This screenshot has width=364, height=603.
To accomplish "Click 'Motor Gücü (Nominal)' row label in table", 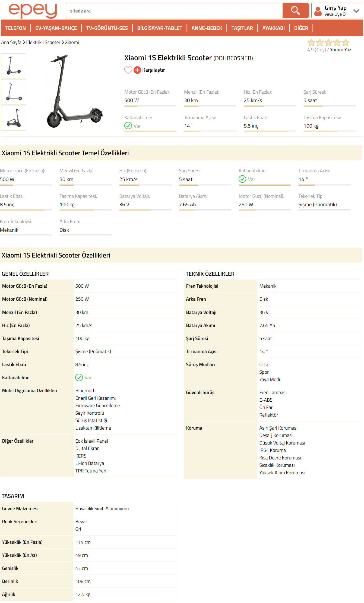I will click(25, 299).
